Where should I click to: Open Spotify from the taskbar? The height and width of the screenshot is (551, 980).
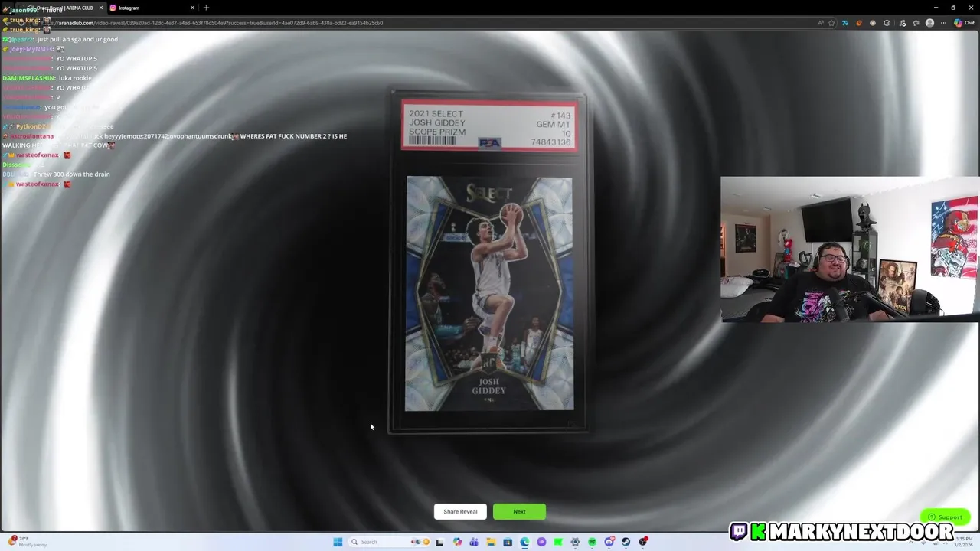(x=592, y=542)
